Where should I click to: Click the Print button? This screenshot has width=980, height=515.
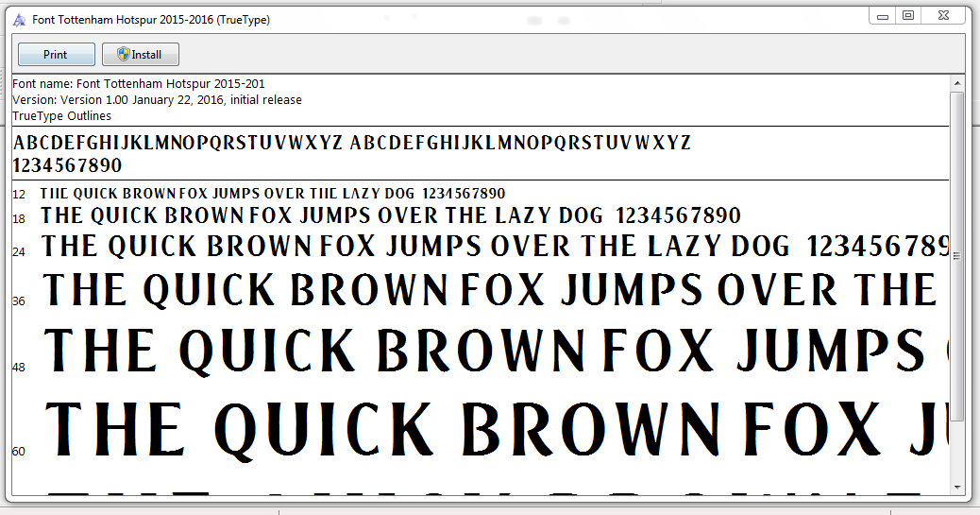pyautogui.click(x=57, y=55)
